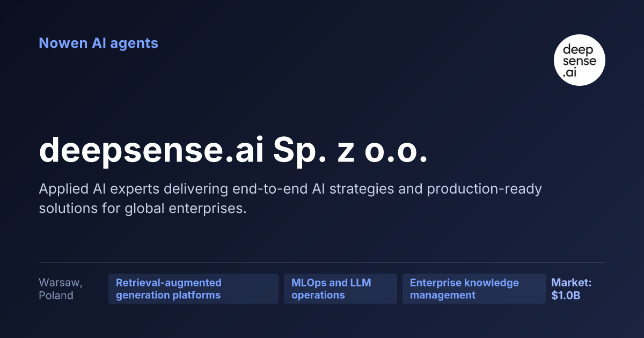Select the "deepsense.ai Sp. z o.o." title
644x338 pixels.
233,151
